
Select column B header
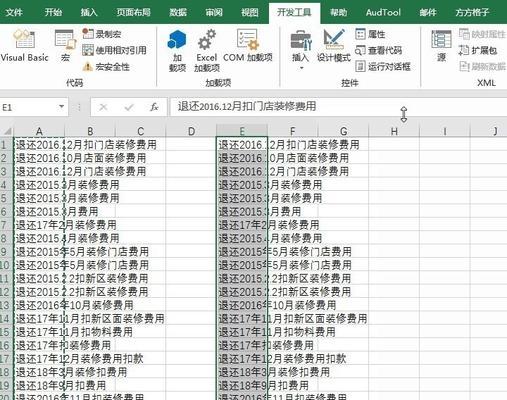click(90, 131)
